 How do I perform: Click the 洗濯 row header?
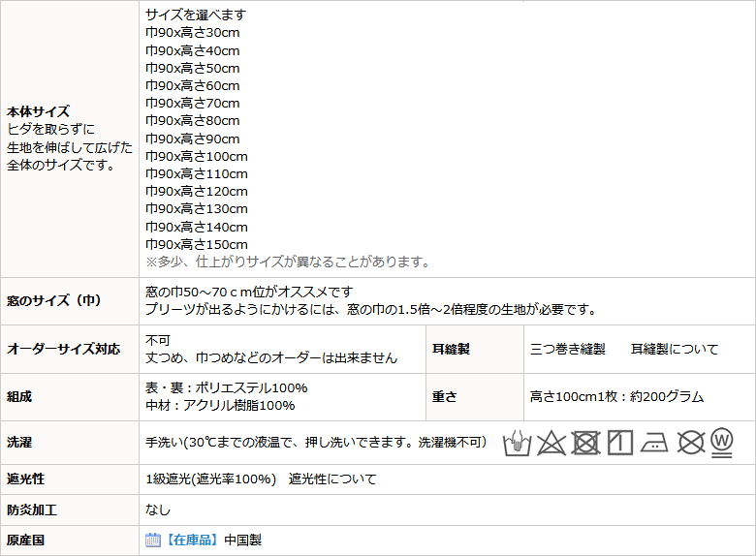pyautogui.click(x=19, y=442)
